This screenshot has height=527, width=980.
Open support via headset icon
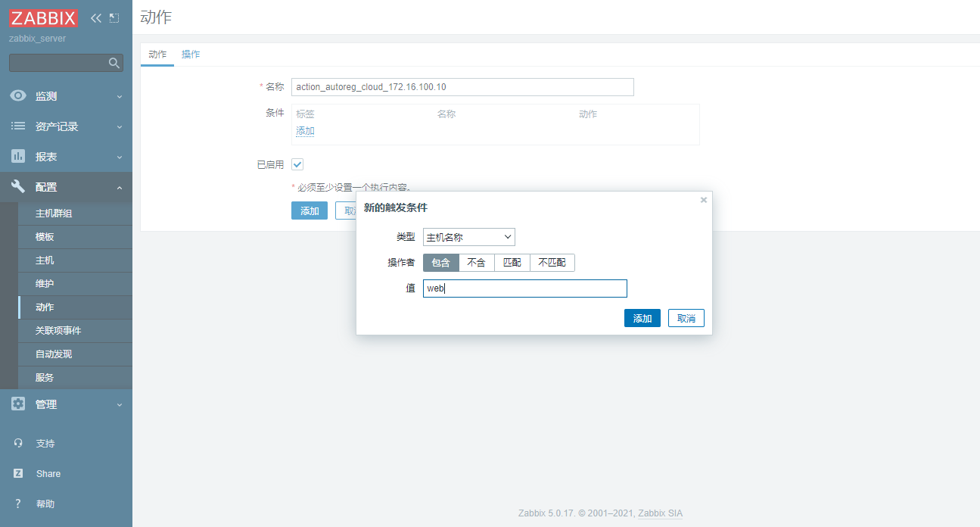[18, 443]
